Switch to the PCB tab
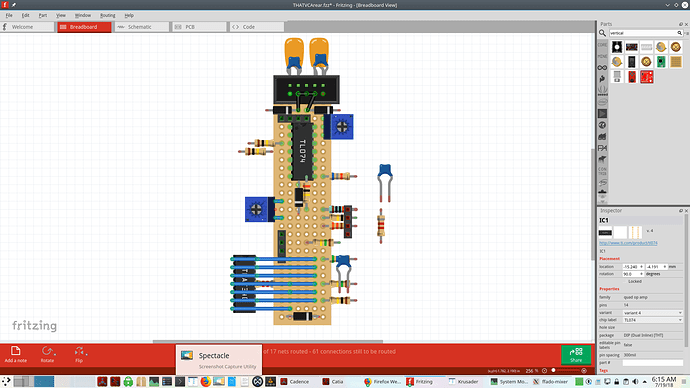Screen dimensions: 690x388 (x=199, y=27)
